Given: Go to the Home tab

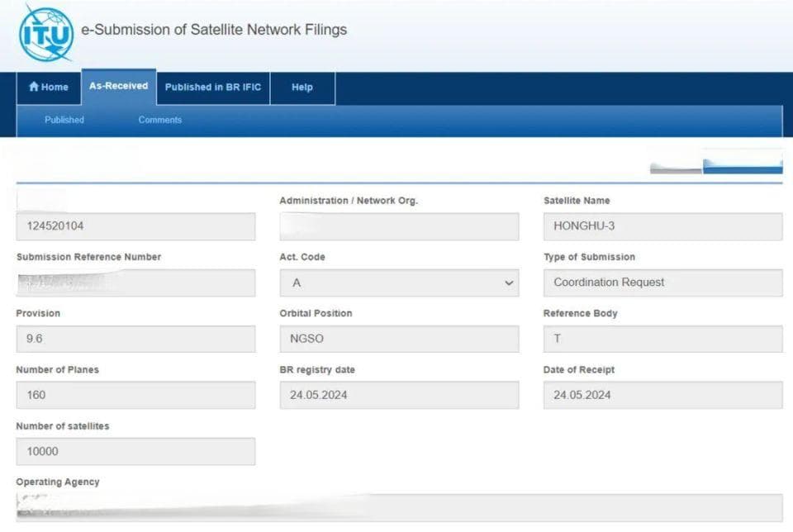Looking at the screenshot, I should pos(49,88).
